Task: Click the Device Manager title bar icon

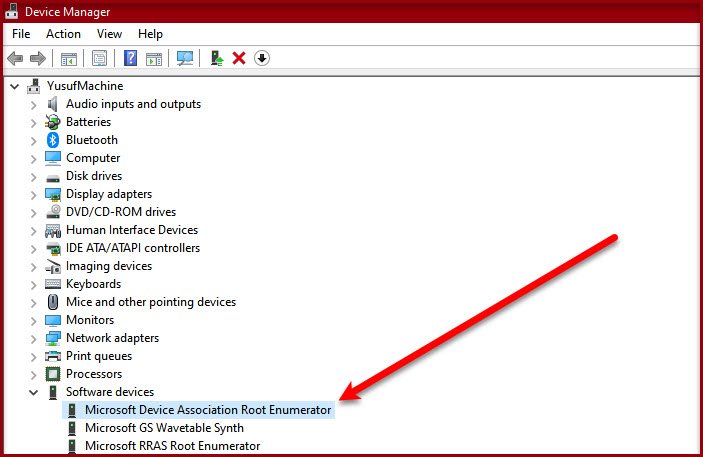Action: [x=12, y=12]
